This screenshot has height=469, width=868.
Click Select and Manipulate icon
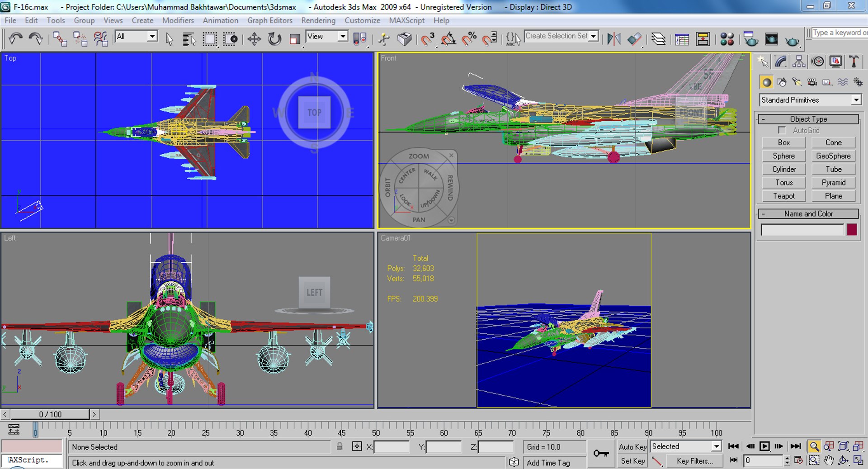(384, 39)
